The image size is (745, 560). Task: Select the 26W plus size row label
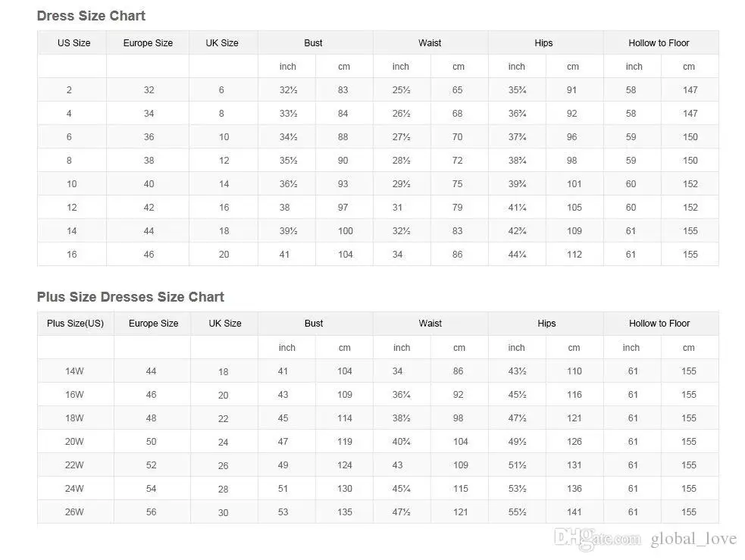click(x=74, y=512)
